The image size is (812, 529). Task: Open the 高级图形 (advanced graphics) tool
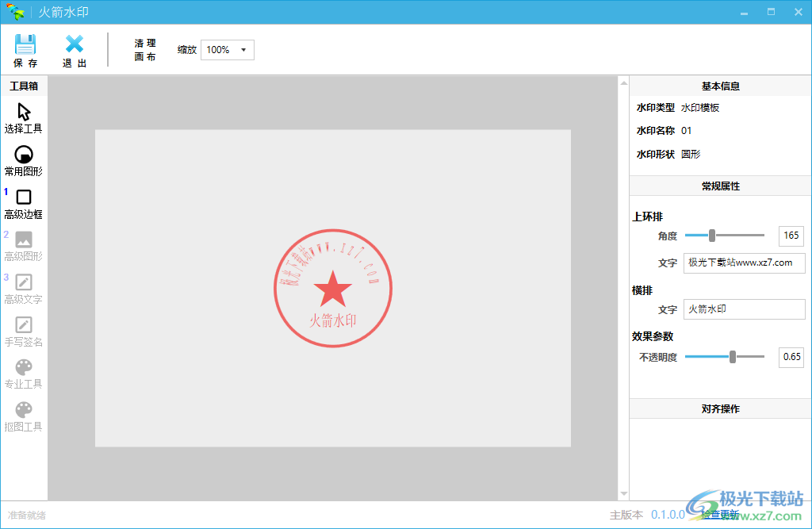pos(24,246)
